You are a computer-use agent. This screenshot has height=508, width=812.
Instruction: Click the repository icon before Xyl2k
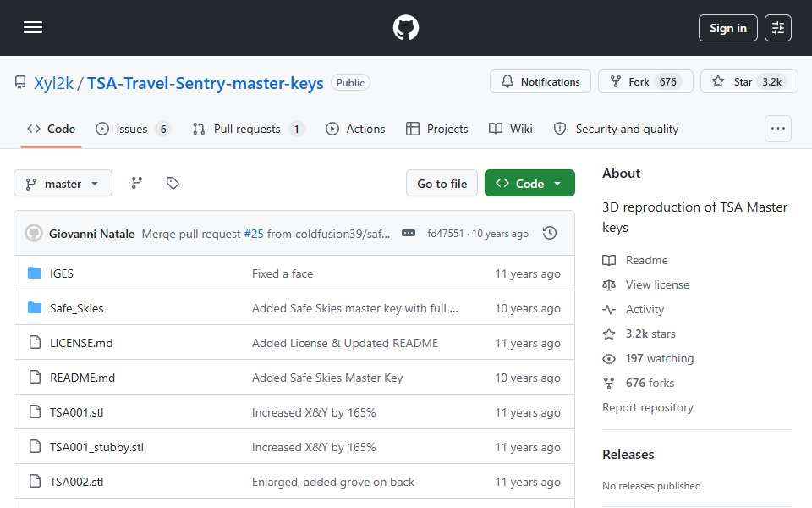(20, 82)
